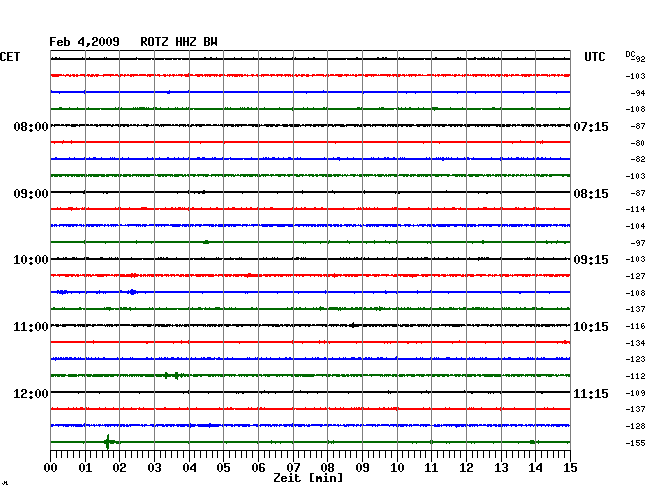Click the 12:00 CET time label
Image resolution: width=650 pixels, height=494 pixels.
[x=31, y=393]
